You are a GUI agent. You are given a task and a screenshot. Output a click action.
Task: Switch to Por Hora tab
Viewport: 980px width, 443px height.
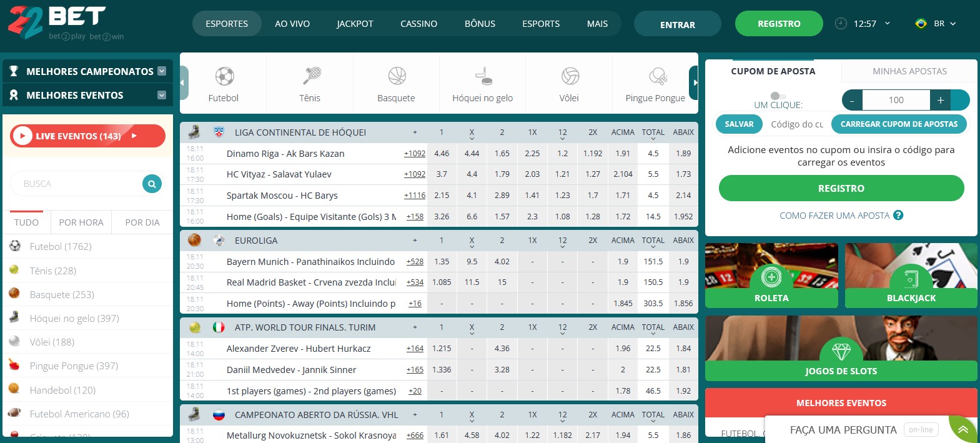(81, 222)
